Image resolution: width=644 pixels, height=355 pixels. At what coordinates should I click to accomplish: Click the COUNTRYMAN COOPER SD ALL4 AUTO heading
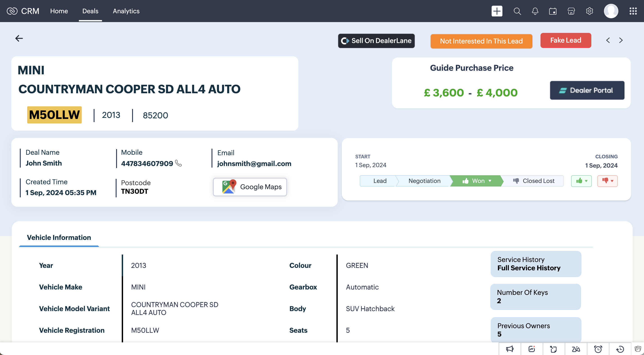pos(129,89)
